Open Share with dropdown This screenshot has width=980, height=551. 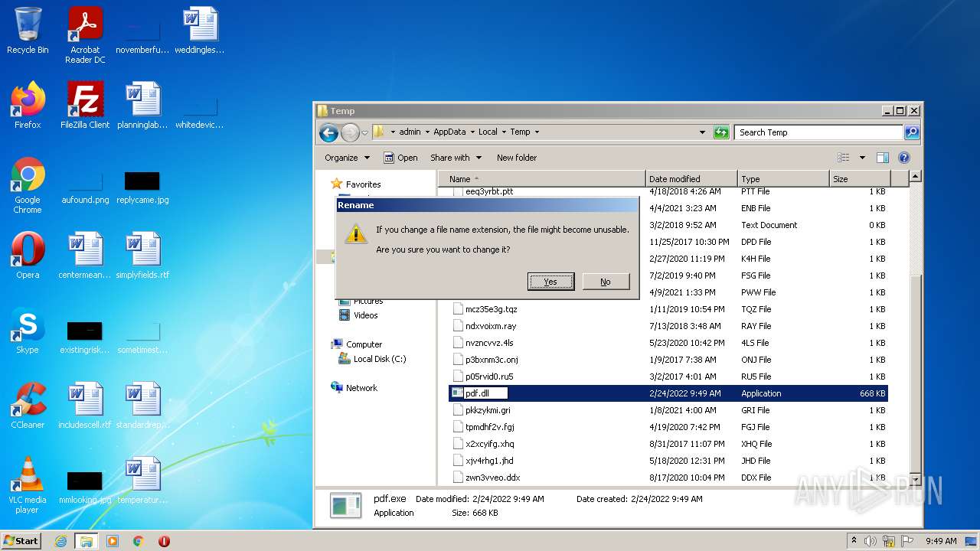(x=456, y=158)
